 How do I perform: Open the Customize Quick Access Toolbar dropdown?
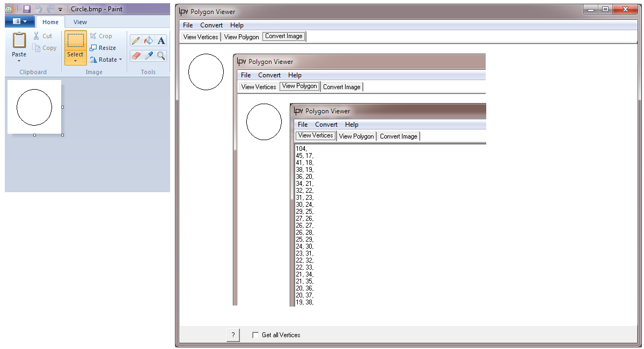[x=60, y=10]
